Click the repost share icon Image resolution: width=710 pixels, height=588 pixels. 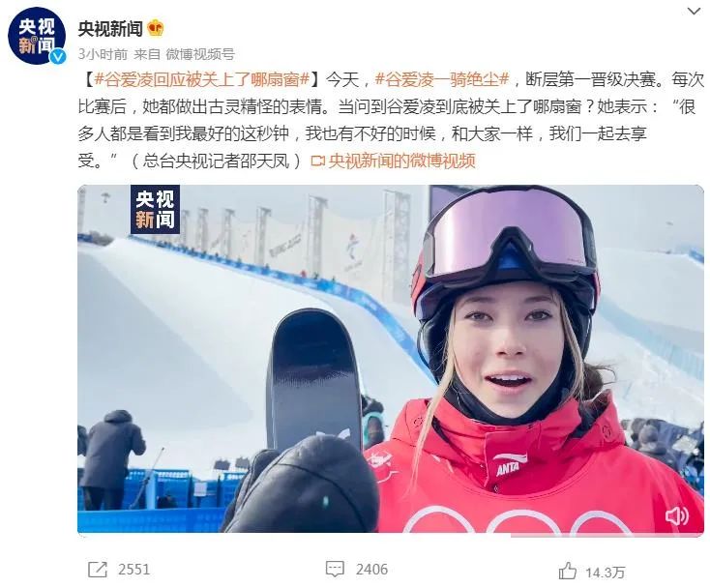pyautogui.click(x=98, y=570)
